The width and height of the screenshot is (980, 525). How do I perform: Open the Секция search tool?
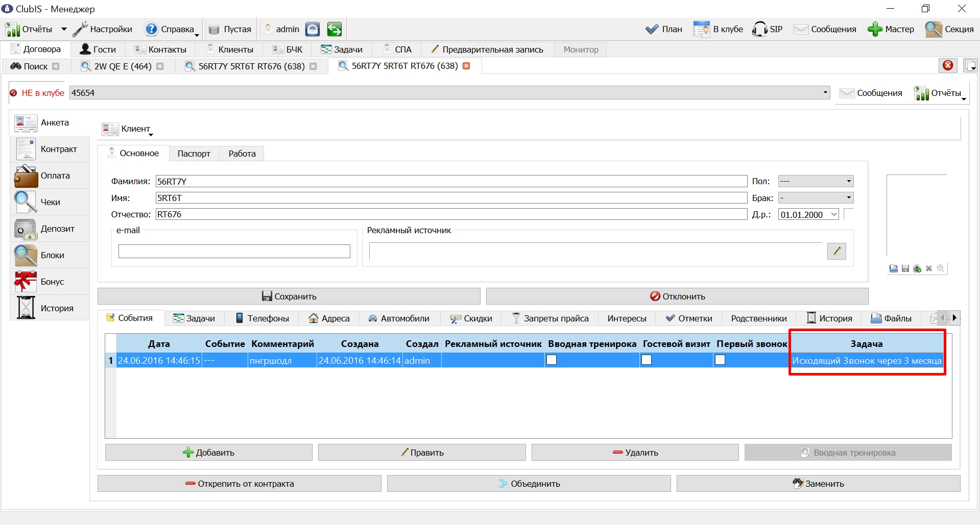[x=949, y=29]
